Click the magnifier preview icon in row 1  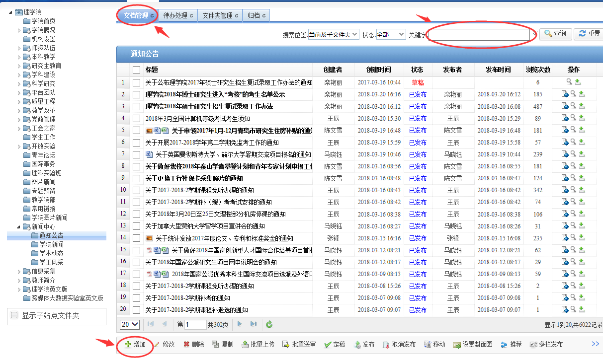(569, 82)
